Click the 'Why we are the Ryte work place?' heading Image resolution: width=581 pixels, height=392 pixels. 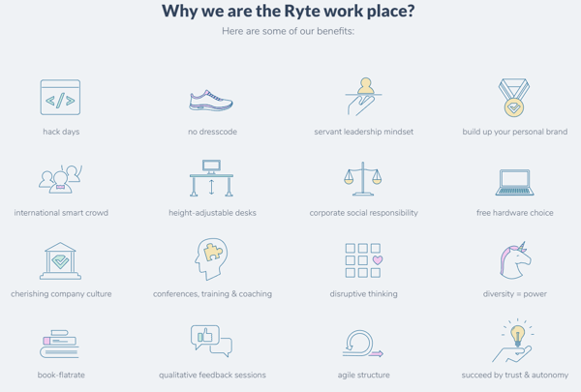289,11
